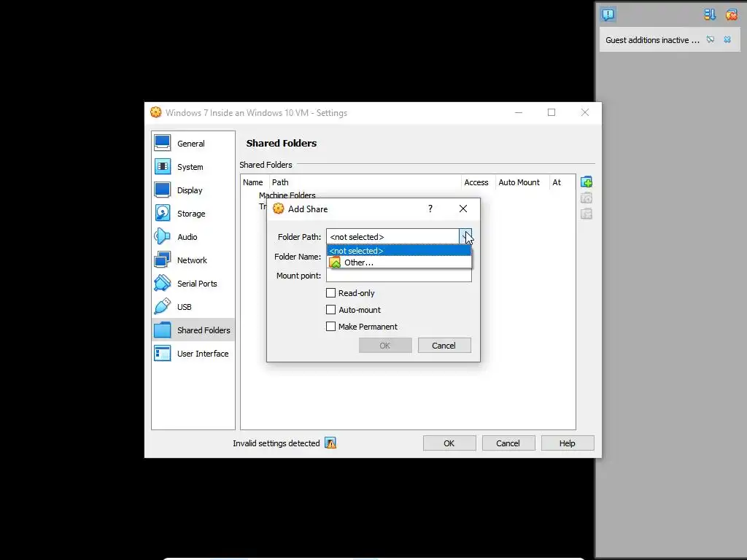Maximize the Settings window

[551, 112]
